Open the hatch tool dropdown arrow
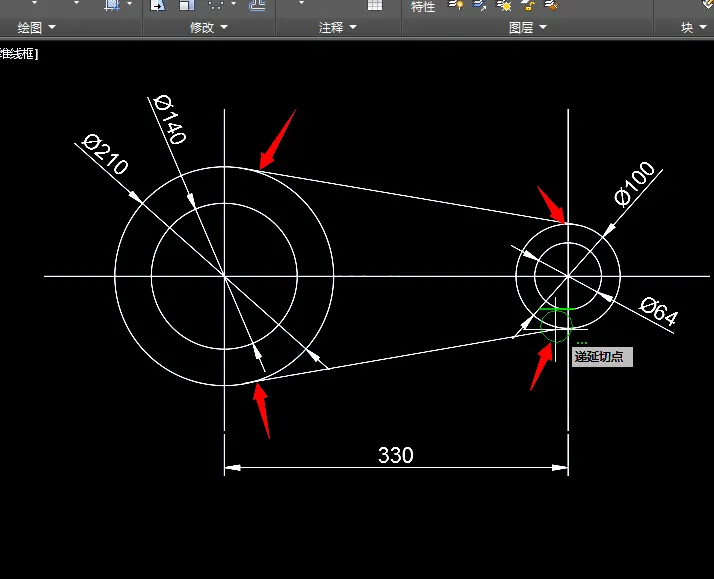Viewport: 714px width, 579px height. [130, 4]
